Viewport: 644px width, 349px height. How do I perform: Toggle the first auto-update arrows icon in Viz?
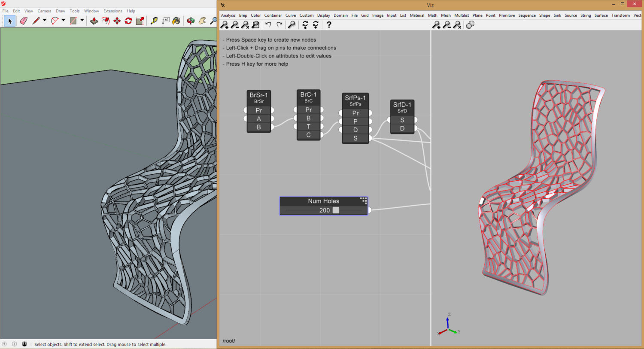coord(305,24)
